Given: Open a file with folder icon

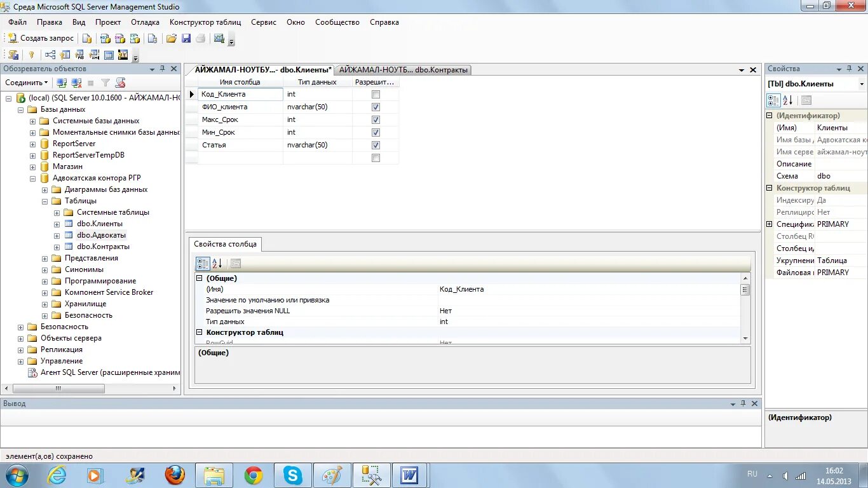Looking at the screenshot, I should point(172,38).
